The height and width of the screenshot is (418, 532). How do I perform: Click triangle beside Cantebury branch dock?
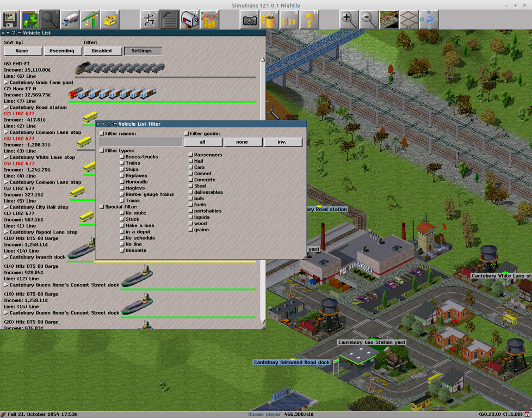click(6, 257)
